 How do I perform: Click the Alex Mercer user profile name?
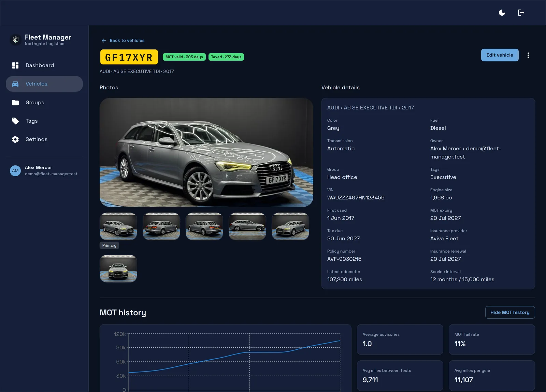pos(38,167)
